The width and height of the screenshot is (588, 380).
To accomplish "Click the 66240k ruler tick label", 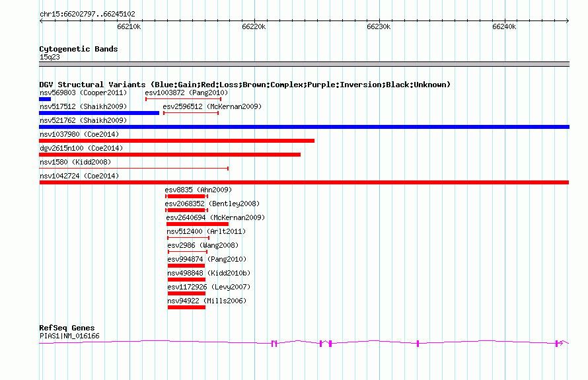I will (x=504, y=26).
